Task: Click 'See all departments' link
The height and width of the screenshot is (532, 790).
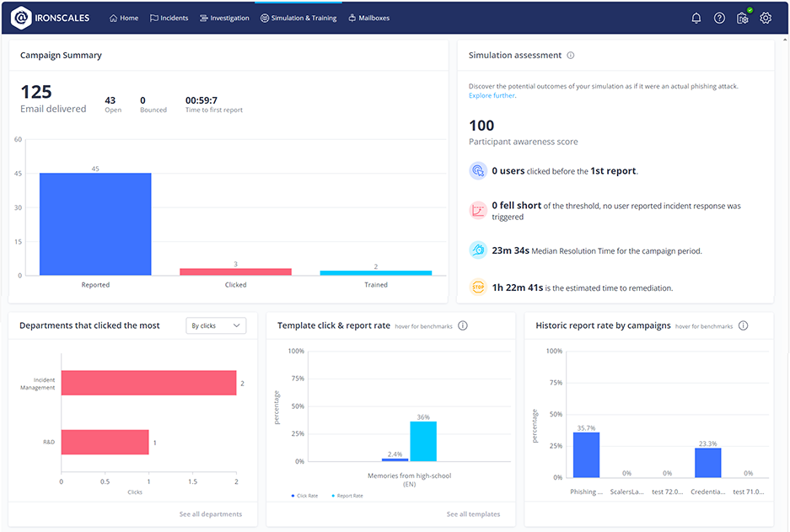Action: [x=212, y=513]
